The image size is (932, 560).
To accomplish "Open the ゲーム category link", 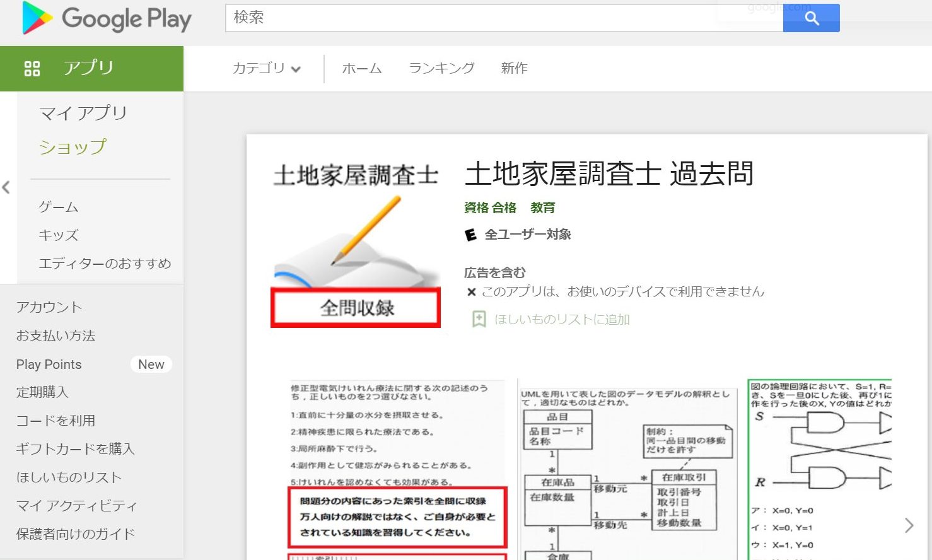I will pos(59,207).
